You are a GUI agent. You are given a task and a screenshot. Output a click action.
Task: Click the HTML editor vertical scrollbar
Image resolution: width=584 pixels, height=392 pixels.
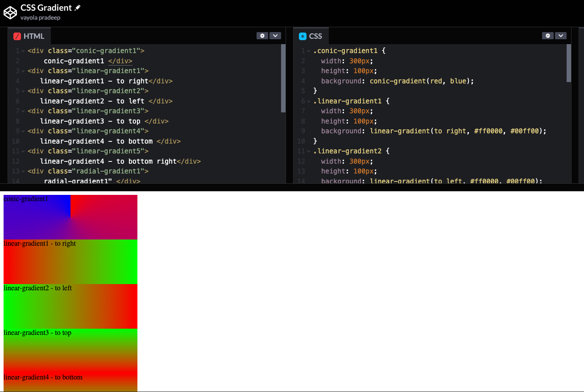(283, 78)
